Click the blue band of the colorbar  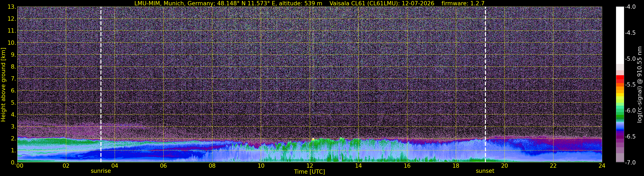(x=620, y=127)
